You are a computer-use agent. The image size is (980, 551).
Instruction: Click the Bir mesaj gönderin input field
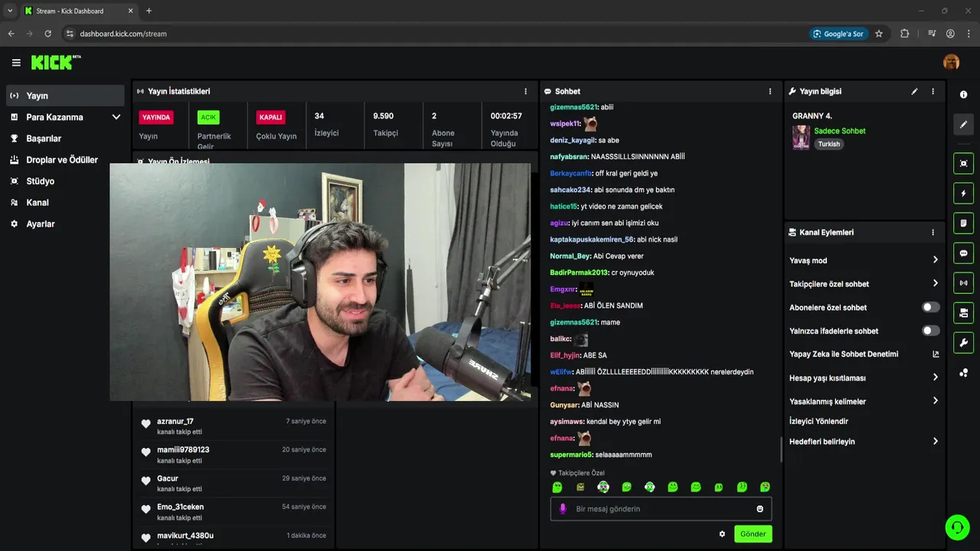click(661, 509)
